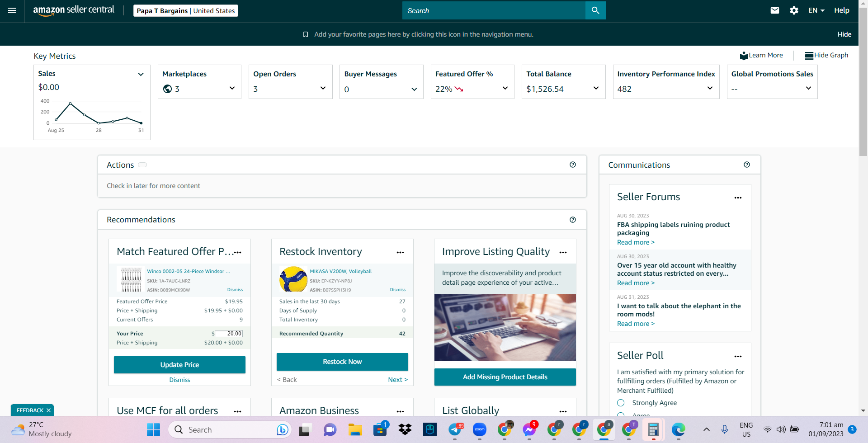Expand the Total Balance dropdown
Viewport: 868px width, 443px height.
point(596,88)
